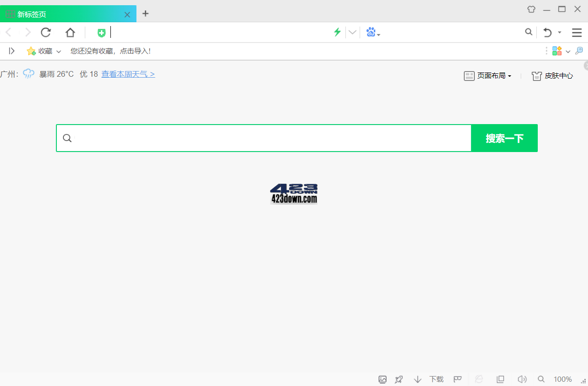Open the Baidu search engine icon in address bar
Image resolution: width=588 pixels, height=386 pixels.
click(371, 32)
